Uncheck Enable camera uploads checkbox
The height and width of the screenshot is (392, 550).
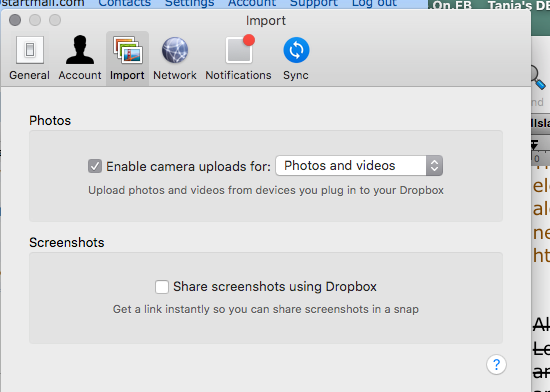[95, 166]
